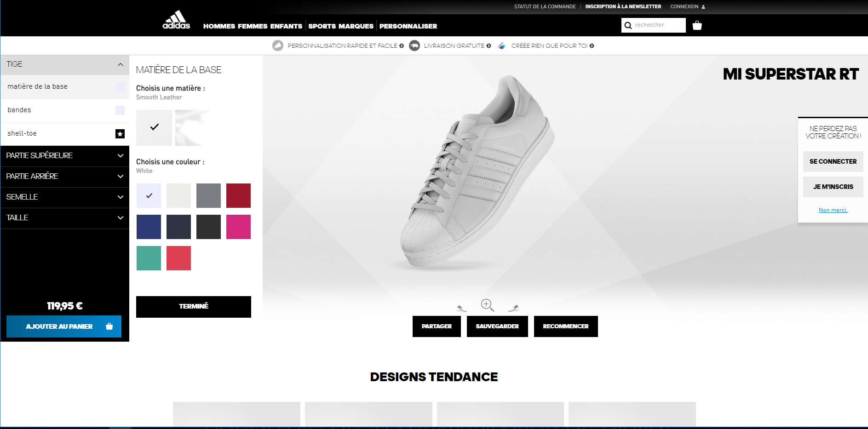Click the rechercher search field

point(659,25)
